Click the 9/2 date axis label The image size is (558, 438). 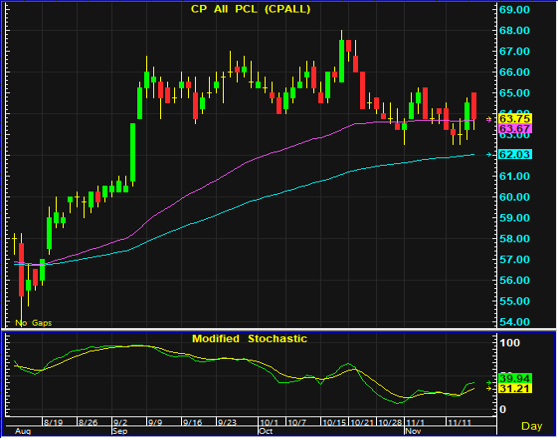(120, 423)
